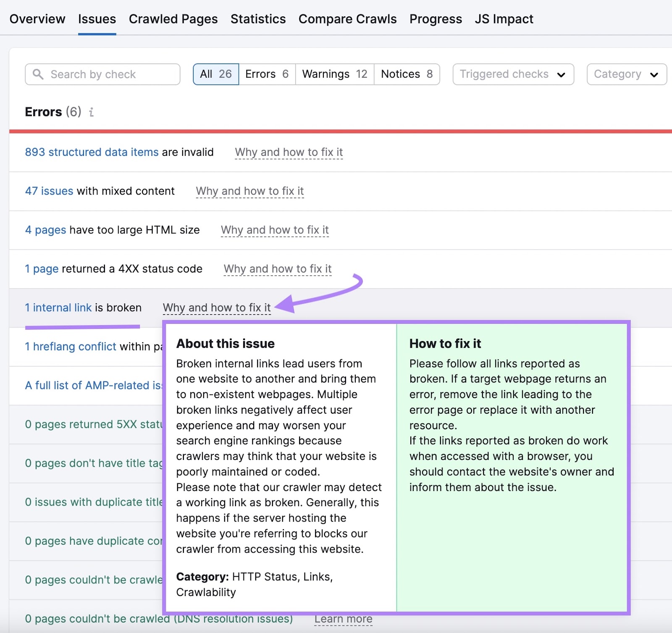Click the How to fix it heading
Viewport: 672px width, 633px height.
pyautogui.click(x=445, y=344)
